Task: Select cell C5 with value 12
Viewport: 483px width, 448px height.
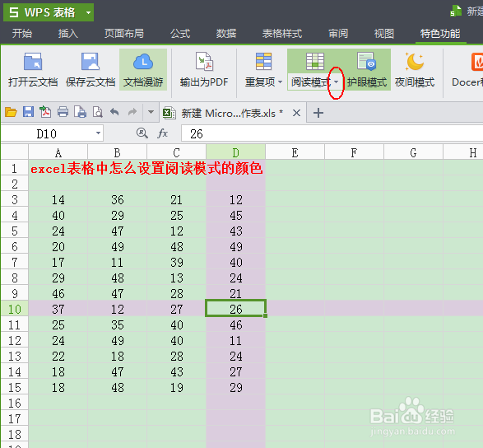Action: click(177, 231)
